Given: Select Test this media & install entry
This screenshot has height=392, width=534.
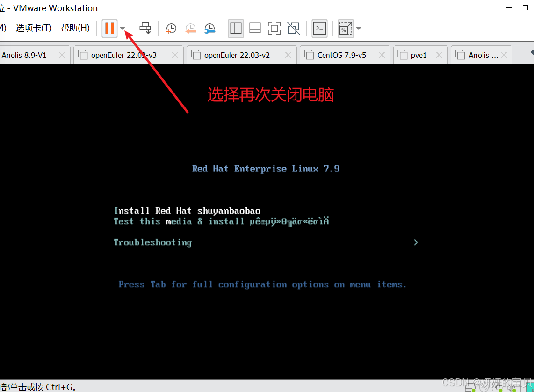Looking at the screenshot, I should pyautogui.click(x=221, y=221).
